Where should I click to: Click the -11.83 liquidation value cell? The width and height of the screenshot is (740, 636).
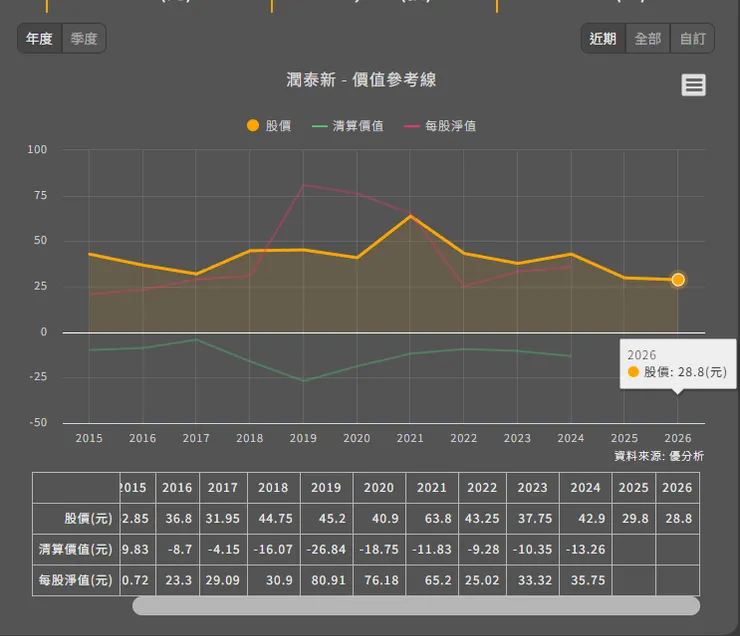pos(432,549)
